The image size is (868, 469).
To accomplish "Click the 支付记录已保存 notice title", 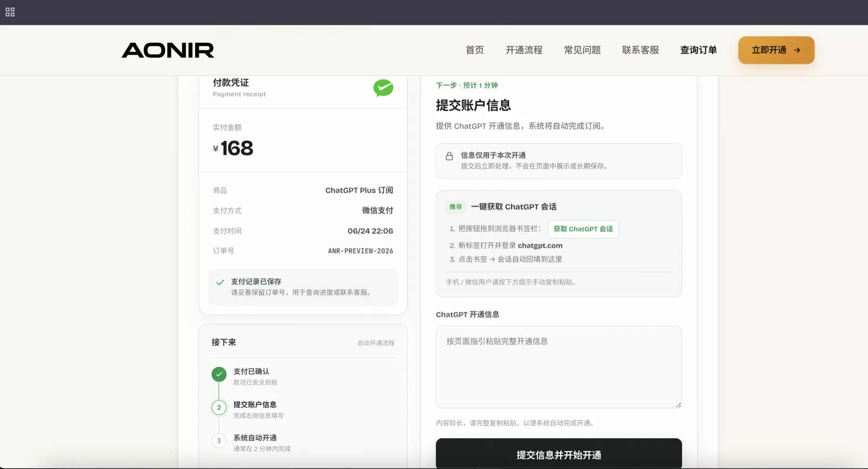I will tap(256, 282).
